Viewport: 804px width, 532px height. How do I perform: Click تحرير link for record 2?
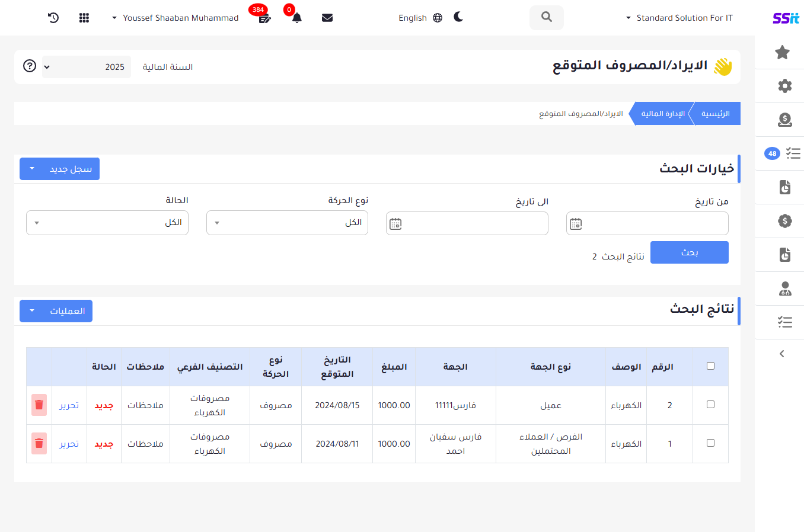[69, 405]
